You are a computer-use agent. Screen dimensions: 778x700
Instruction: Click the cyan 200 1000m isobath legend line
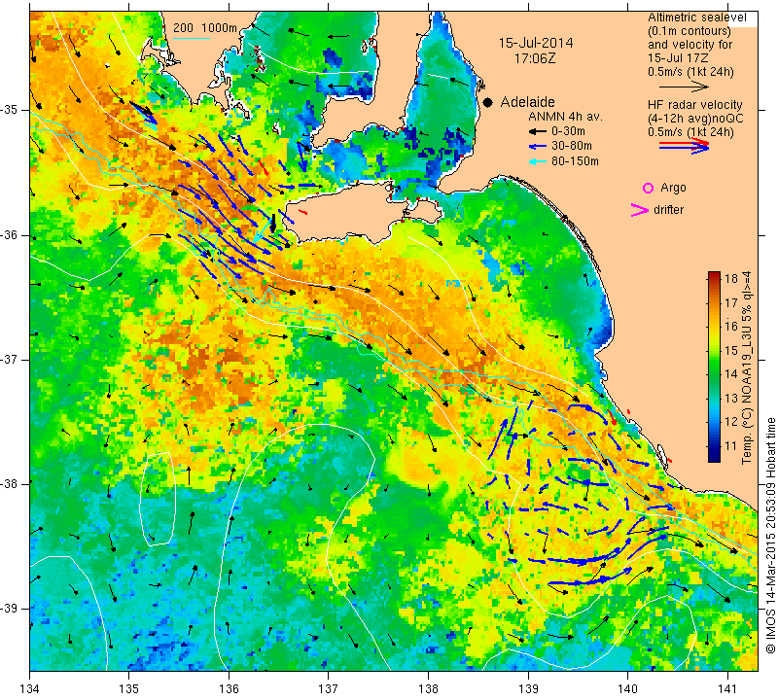191,38
